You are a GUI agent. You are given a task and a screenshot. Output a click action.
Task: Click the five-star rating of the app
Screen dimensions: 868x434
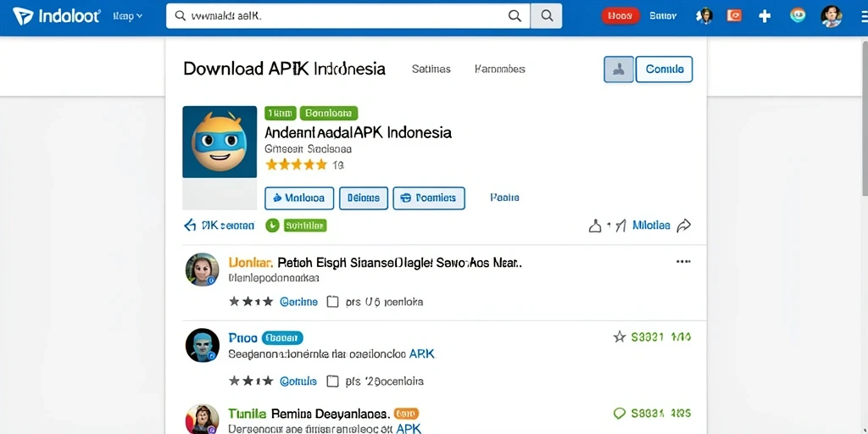[x=296, y=164]
